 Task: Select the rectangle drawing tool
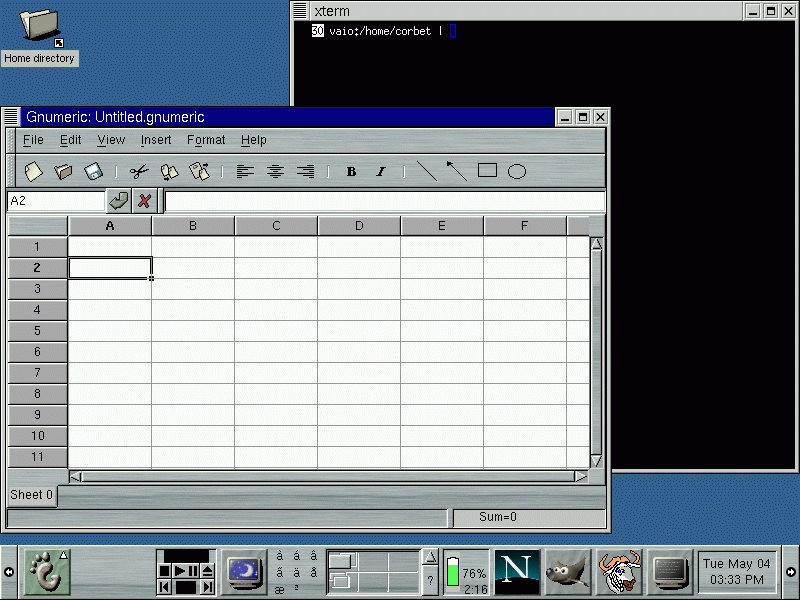[487, 171]
